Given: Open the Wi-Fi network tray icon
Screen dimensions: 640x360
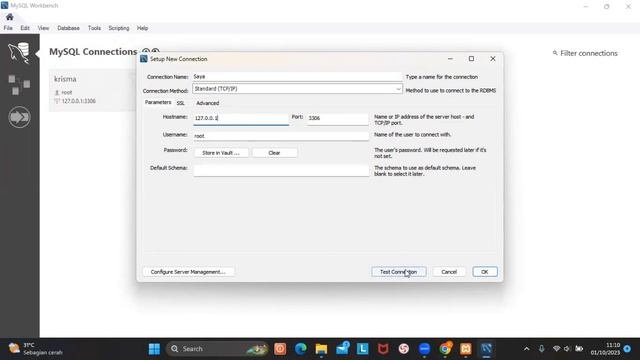Looking at the screenshot, I should click(x=556, y=349).
